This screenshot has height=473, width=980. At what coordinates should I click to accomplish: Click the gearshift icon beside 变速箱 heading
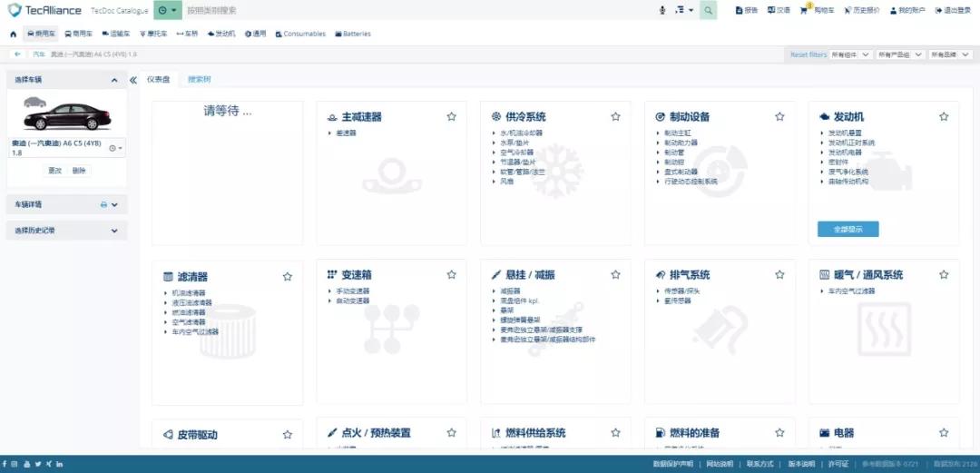[332, 275]
